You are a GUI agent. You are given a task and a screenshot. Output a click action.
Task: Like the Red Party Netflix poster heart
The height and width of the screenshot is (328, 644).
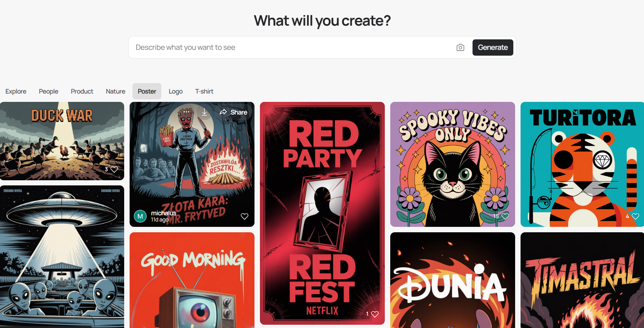(x=375, y=314)
